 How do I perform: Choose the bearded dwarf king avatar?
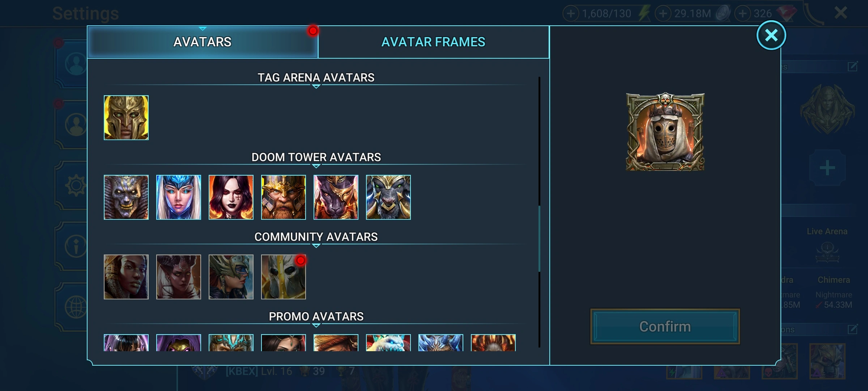[283, 197]
